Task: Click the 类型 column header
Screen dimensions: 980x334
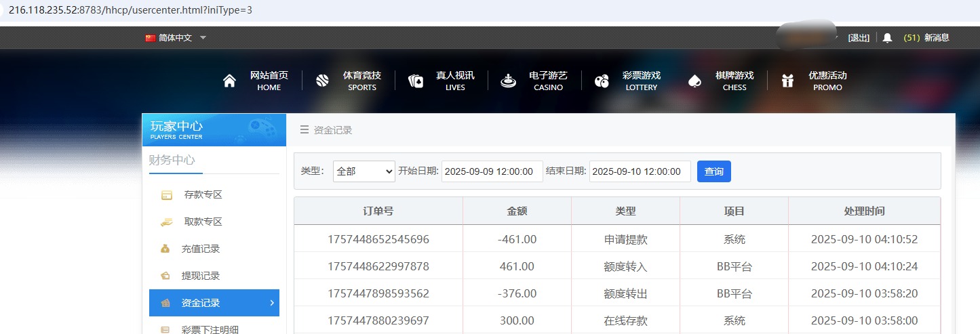Action: point(625,211)
